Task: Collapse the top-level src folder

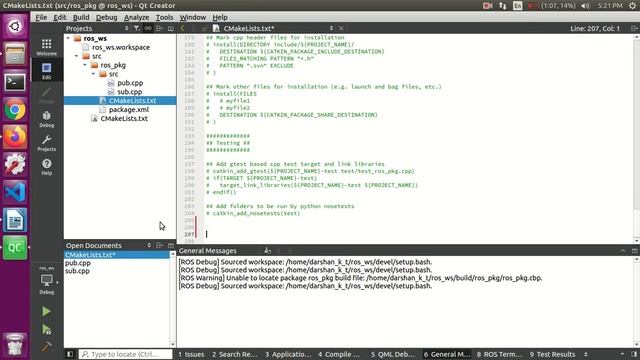Action: click(x=77, y=56)
